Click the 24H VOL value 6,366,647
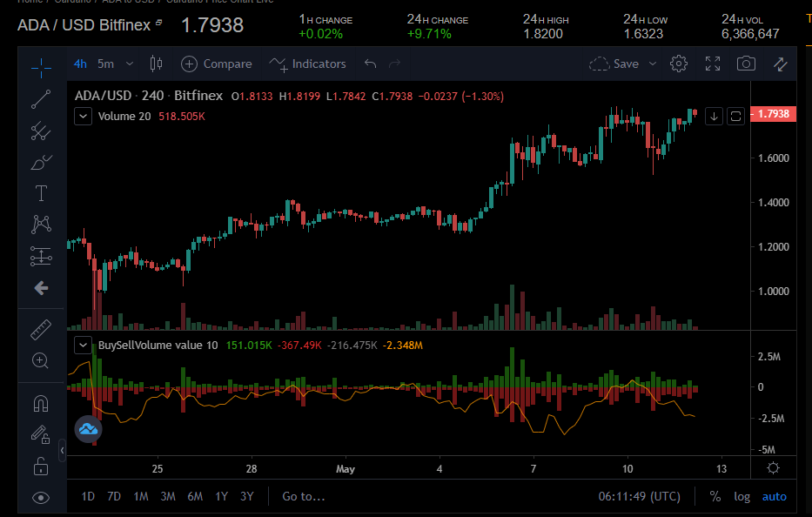Screen dimensions: 812x517 coord(750,34)
